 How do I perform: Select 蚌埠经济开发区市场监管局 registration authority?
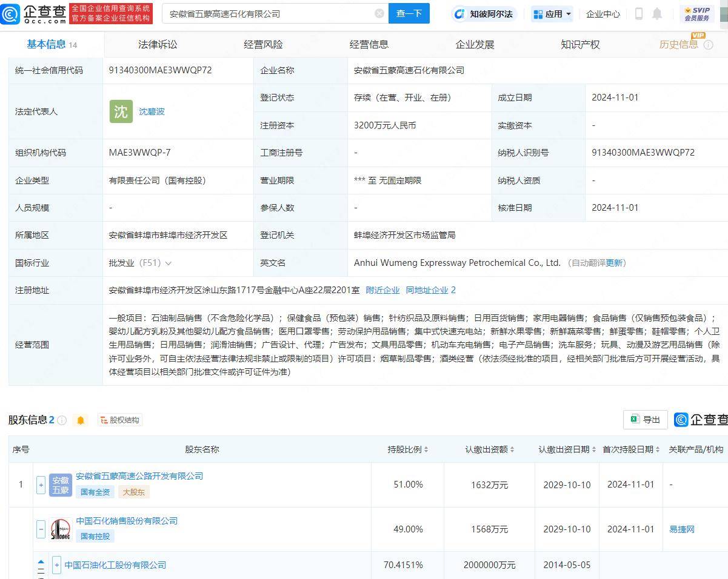[404, 235]
